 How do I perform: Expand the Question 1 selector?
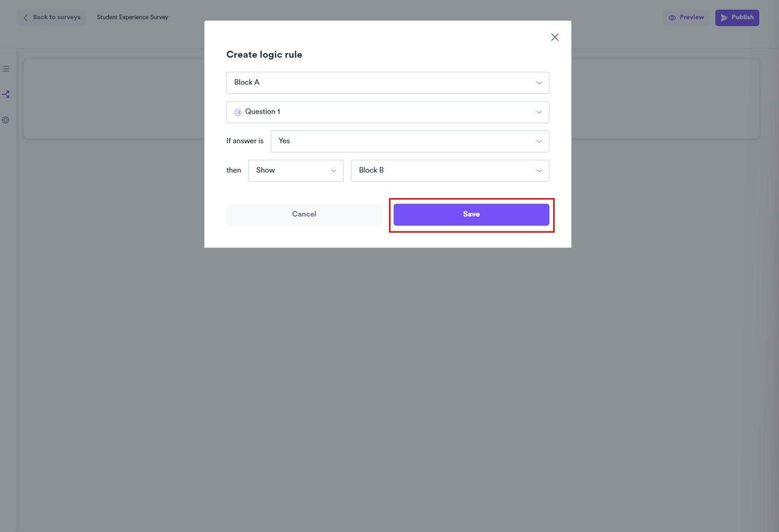[387, 112]
